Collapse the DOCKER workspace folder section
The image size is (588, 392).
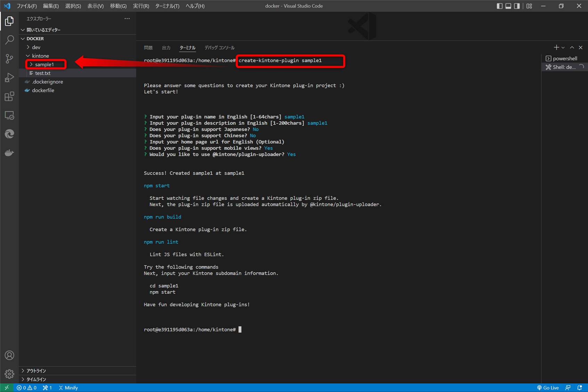click(77, 39)
